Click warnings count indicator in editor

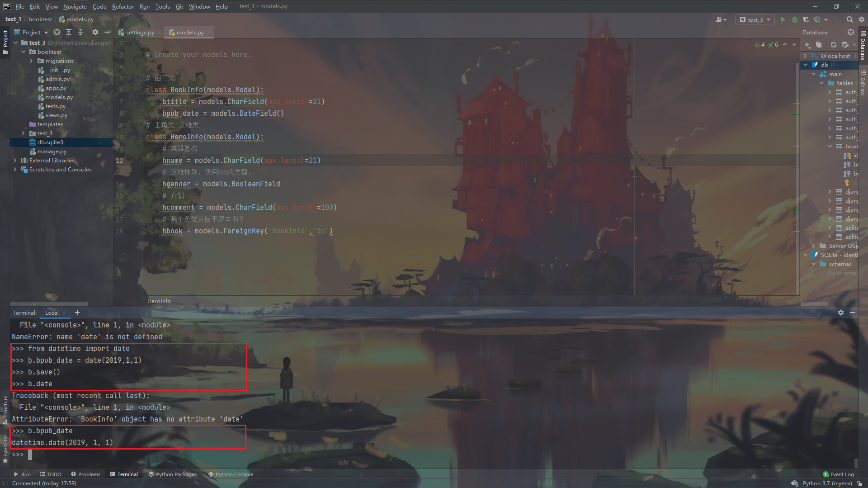pyautogui.click(x=760, y=44)
